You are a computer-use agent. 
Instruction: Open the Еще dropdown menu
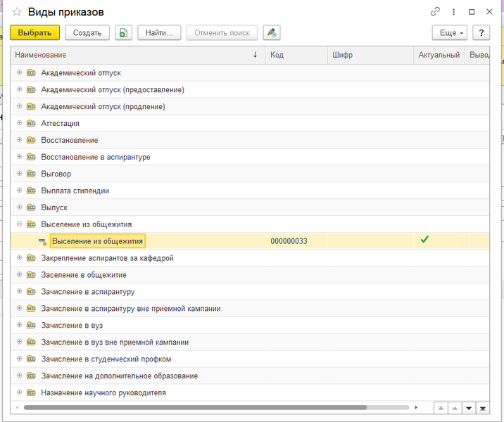(449, 33)
